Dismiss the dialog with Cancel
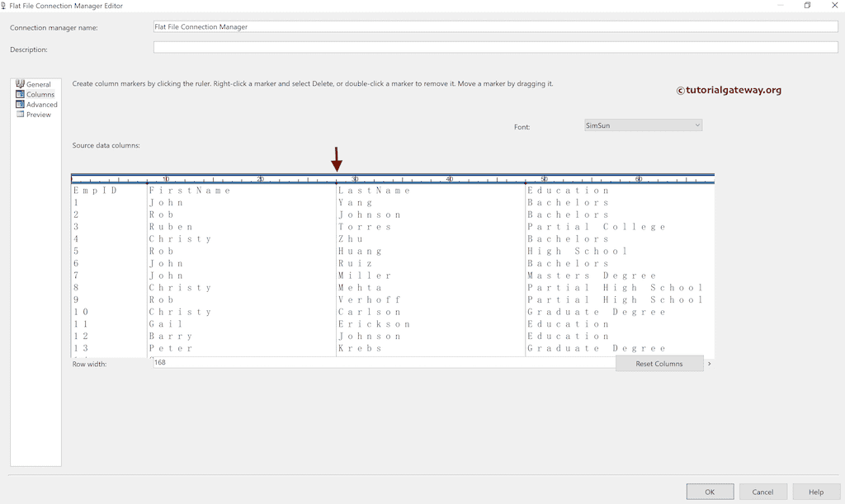The image size is (845, 504). (762, 491)
